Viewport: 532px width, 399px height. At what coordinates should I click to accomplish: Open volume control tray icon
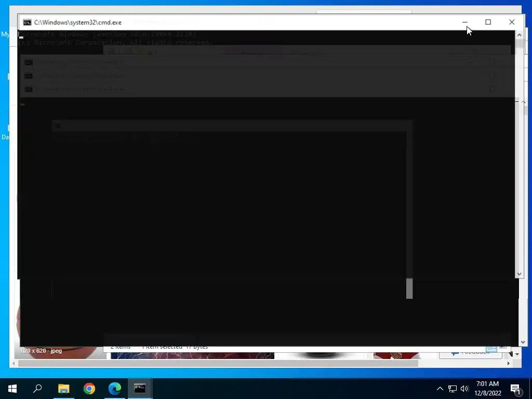464,389
